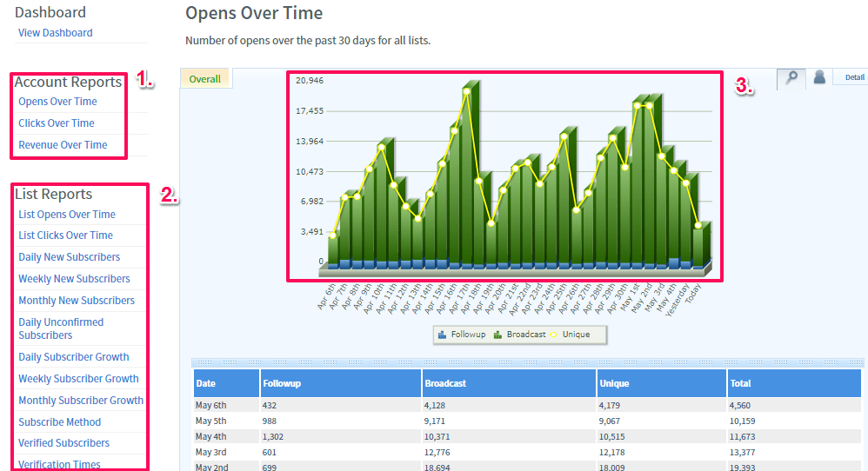This screenshot has width=868, height=471.
Task: Open Subscribe Method report
Action: coord(59,422)
